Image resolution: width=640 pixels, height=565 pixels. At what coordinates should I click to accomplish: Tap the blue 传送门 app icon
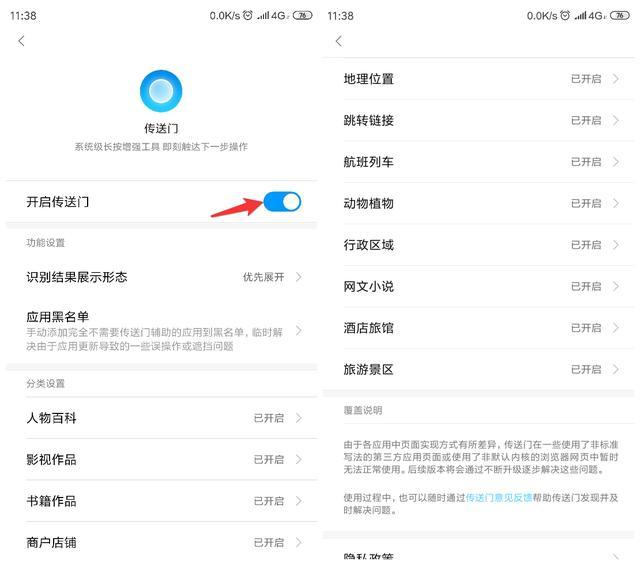160,92
